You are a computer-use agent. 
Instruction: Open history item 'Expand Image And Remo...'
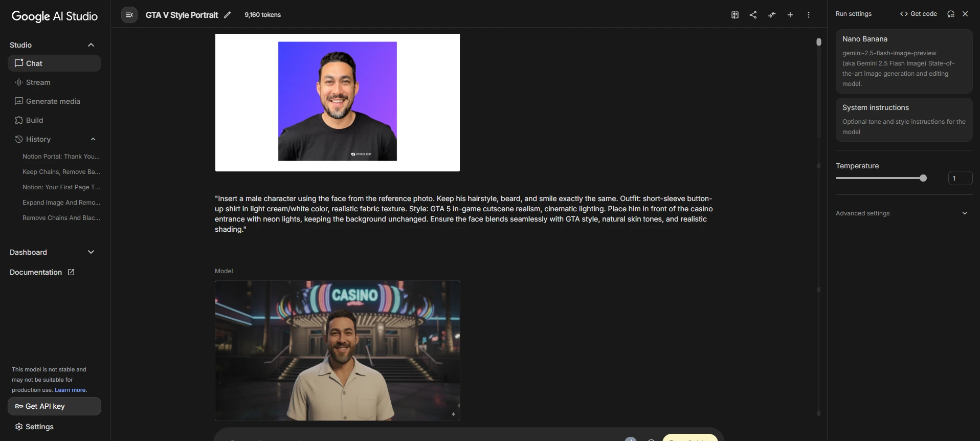tap(61, 203)
